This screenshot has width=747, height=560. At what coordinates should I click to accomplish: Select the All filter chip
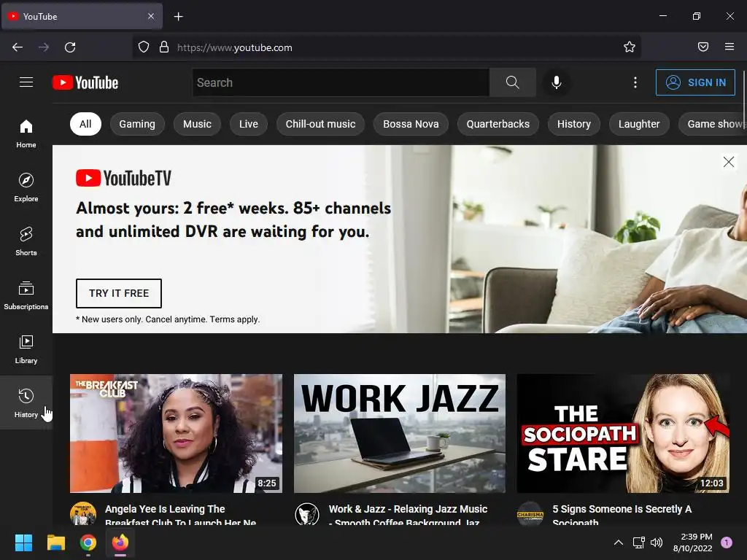pos(85,124)
